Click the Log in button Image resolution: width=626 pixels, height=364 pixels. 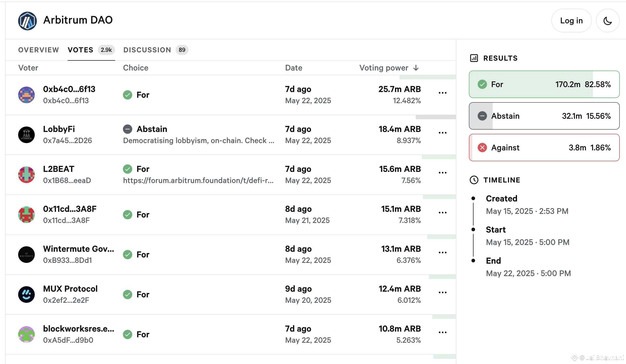(571, 20)
